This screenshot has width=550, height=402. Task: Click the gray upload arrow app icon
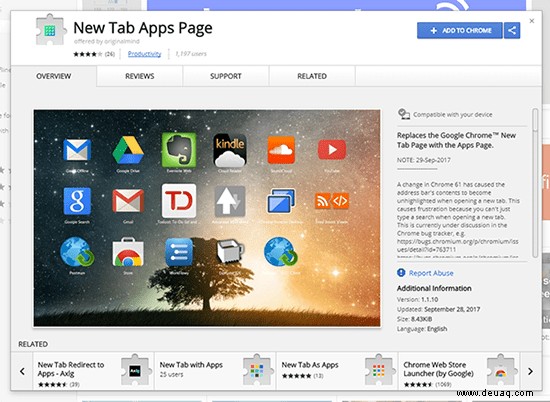tap(230, 201)
